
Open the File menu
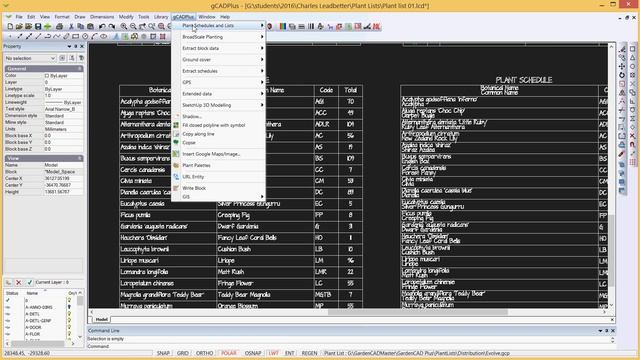[19, 17]
